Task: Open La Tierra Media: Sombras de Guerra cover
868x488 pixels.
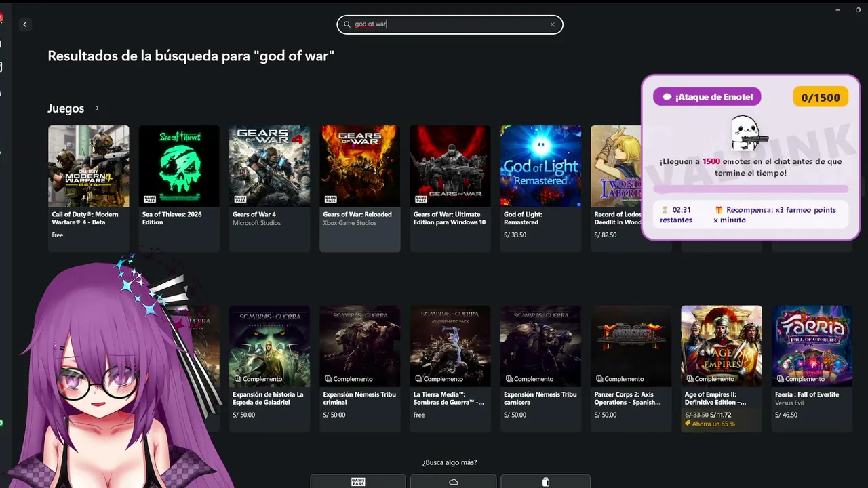Action: [x=450, y=346]
